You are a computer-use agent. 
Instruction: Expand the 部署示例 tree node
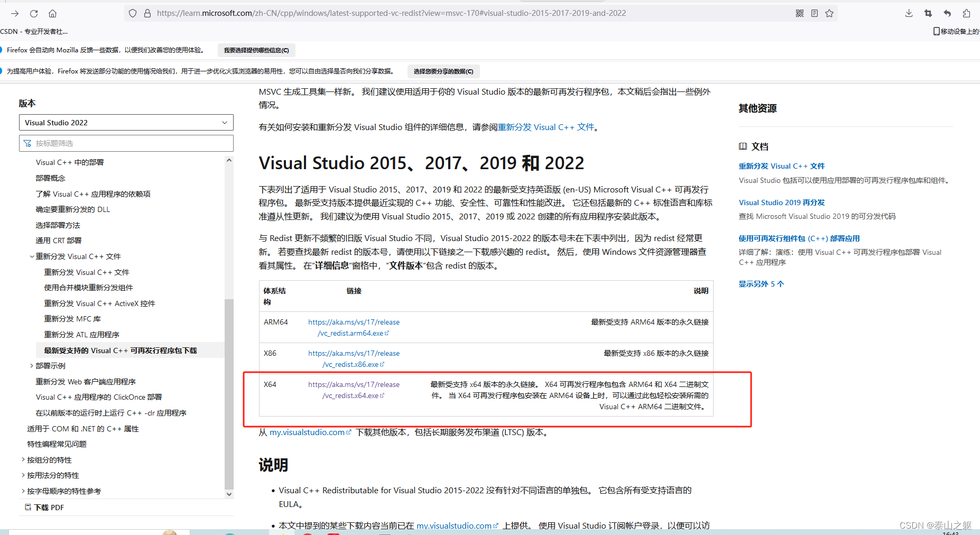tap(32, 366)
